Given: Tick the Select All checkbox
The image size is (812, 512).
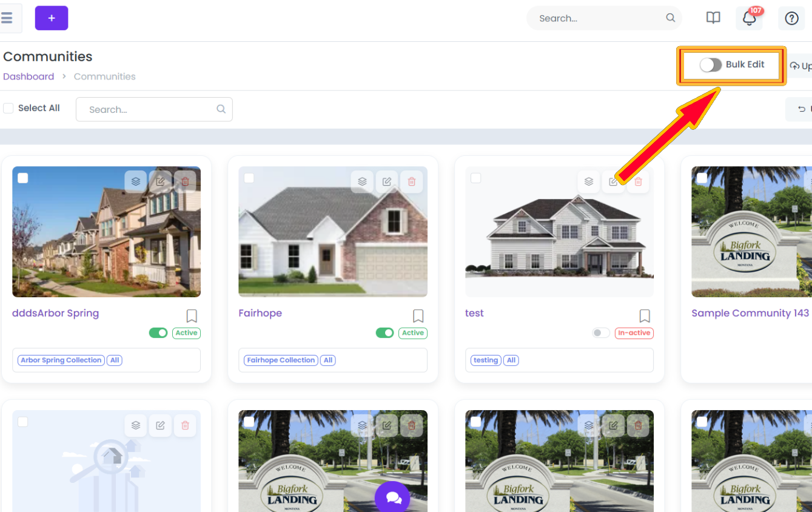Looking at the screenshot, I should tap(8, 108).
